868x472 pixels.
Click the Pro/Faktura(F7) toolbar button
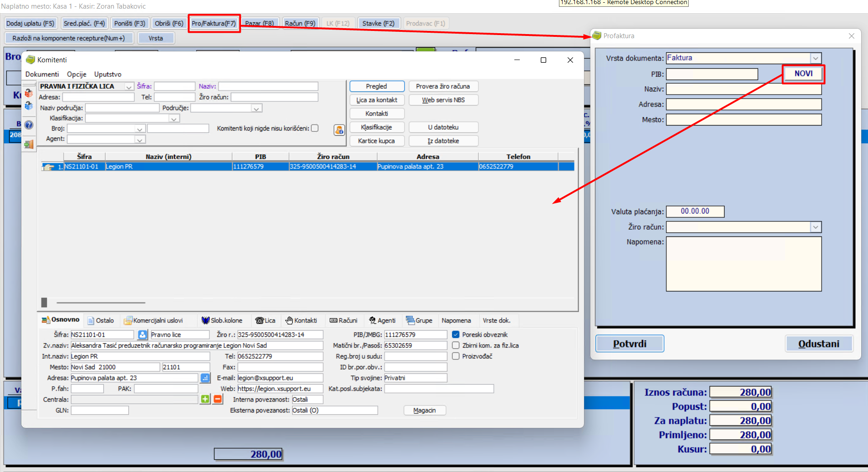pyautogui.click(x=214, y=23)
